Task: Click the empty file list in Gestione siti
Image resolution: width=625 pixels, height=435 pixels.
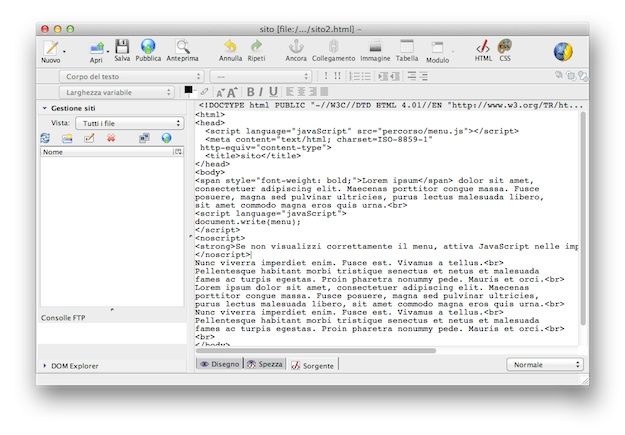Action: (112, 231)
